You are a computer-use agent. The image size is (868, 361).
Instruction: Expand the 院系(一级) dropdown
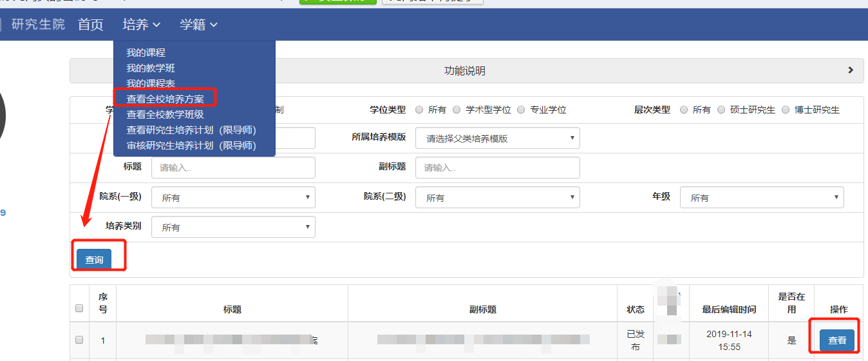233,197
